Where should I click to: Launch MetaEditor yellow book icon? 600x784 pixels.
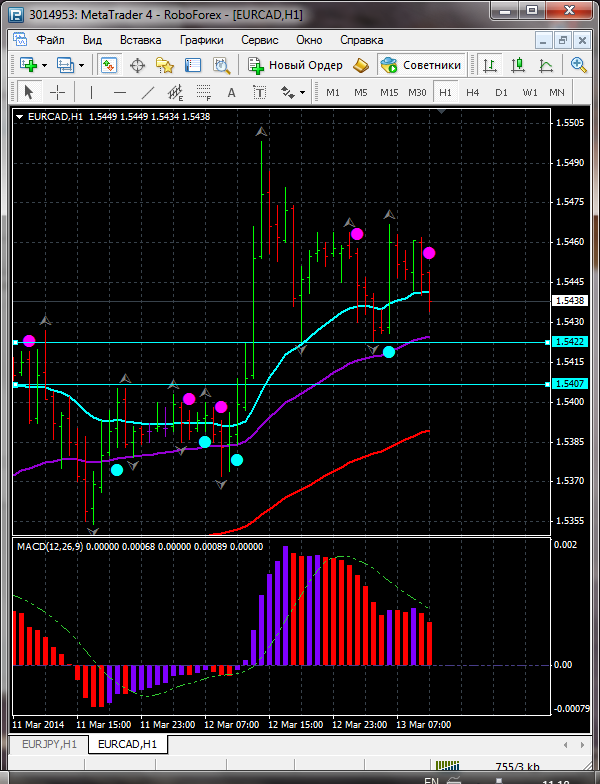[x=360, y=65]
